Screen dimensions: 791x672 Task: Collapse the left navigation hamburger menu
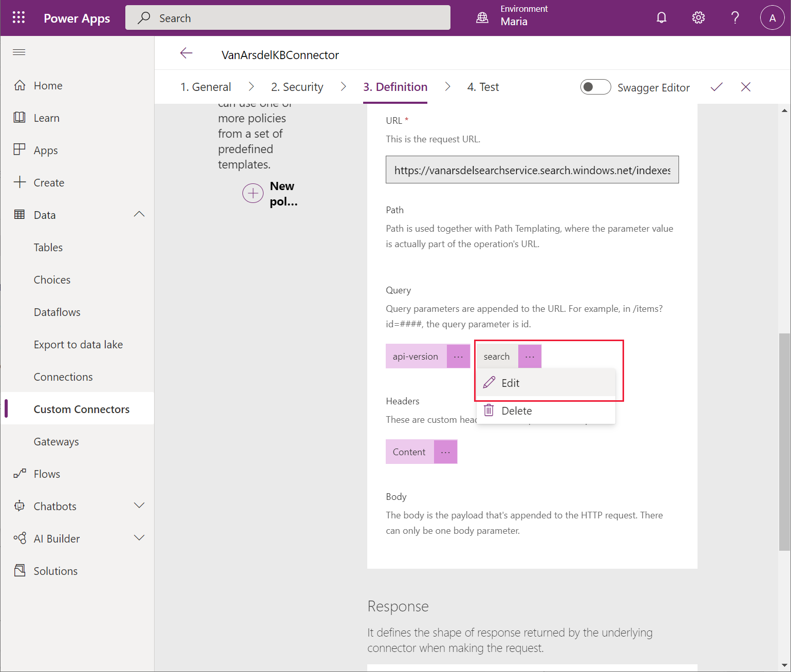[19, 52]
